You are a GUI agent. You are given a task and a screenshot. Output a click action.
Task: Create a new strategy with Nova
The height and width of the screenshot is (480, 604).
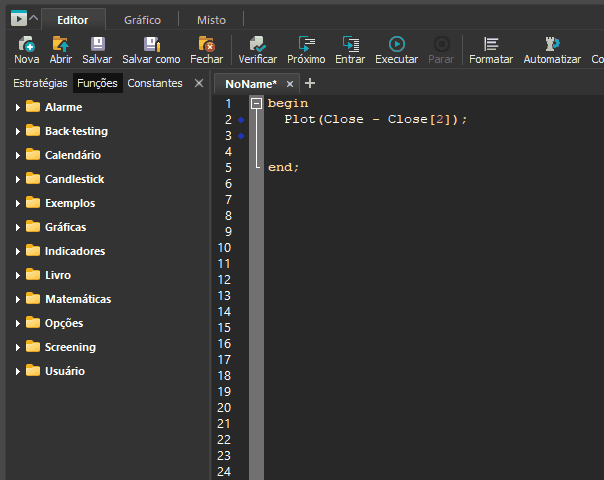point(27,50)
